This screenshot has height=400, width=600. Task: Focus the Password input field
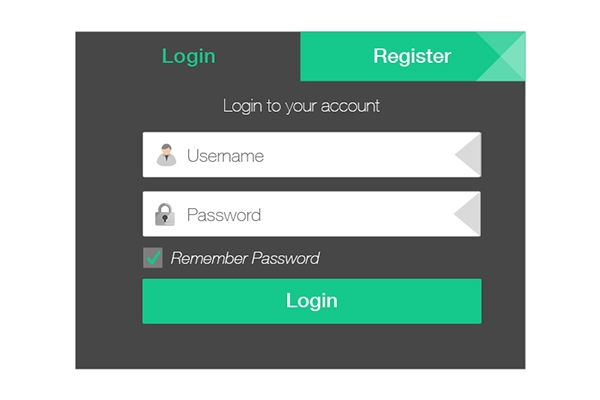click(312, 214)
